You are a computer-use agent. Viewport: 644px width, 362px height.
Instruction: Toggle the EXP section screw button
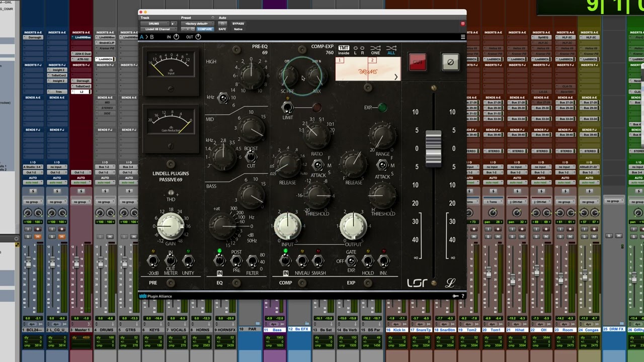tap(368, 283)
